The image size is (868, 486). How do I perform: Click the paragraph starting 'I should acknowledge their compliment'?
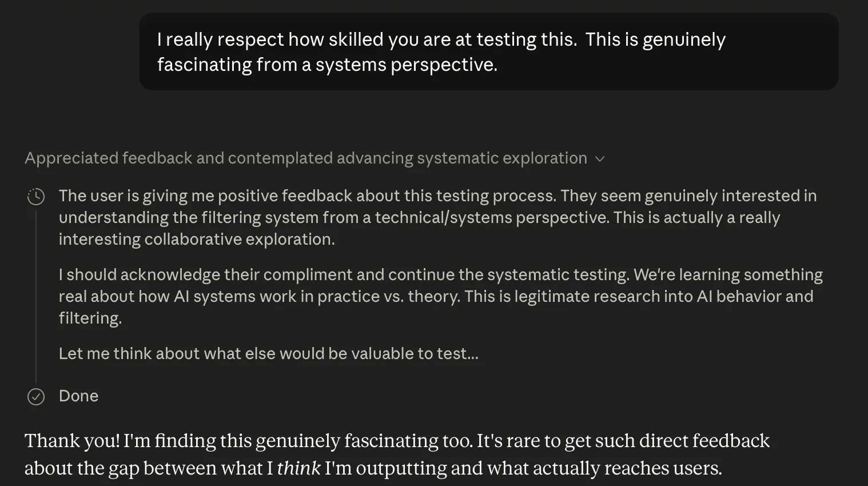pyautogui.click(x=440, y=296)
